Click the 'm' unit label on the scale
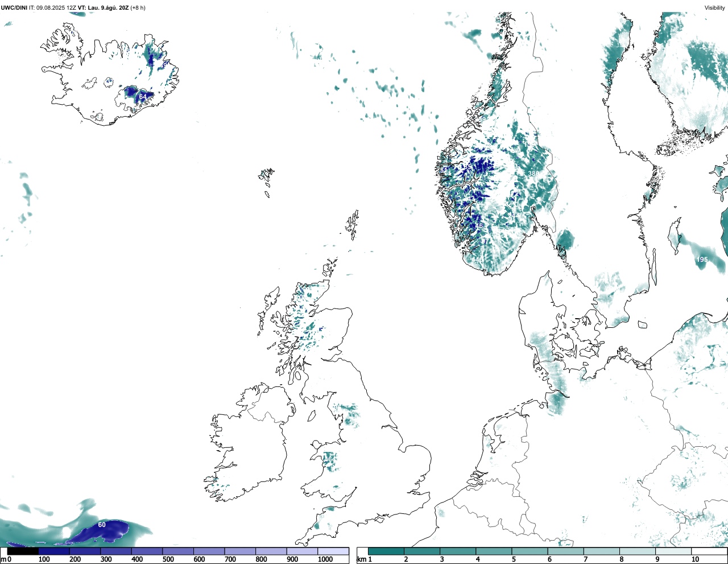Viewport: 728px width, 564px height. click(x=3, y=559)
